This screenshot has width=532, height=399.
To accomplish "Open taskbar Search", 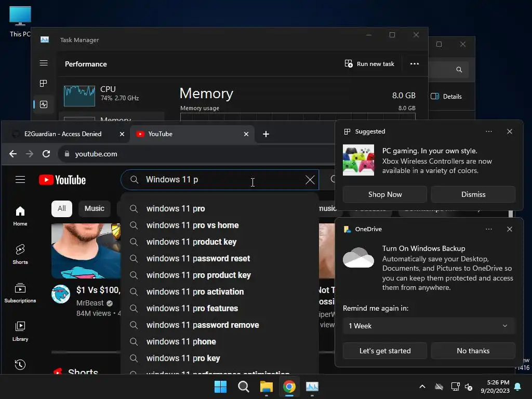I will (x=244, y=387).
